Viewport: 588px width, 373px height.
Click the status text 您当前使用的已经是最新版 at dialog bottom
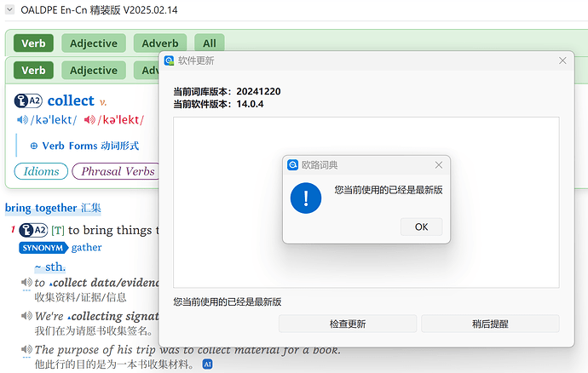[x=228, y=301]
